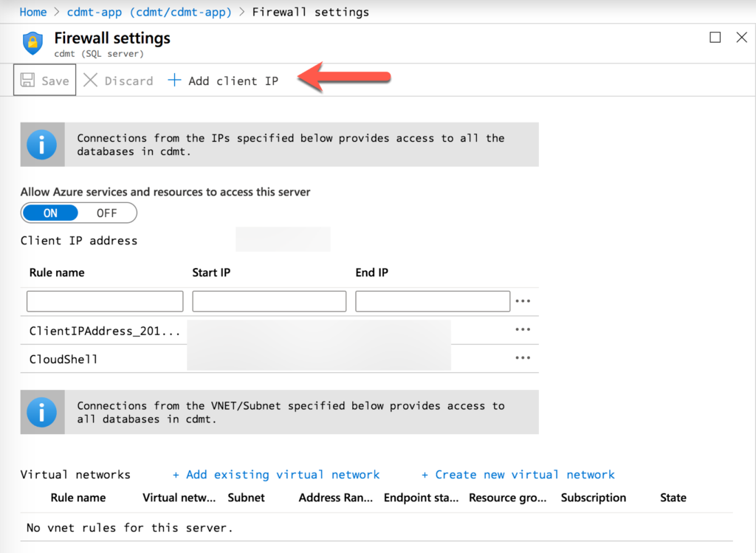This screenshot has width=756, height=553.
Task: Click the Add client IP button label
Action: (x=233, y=81)
